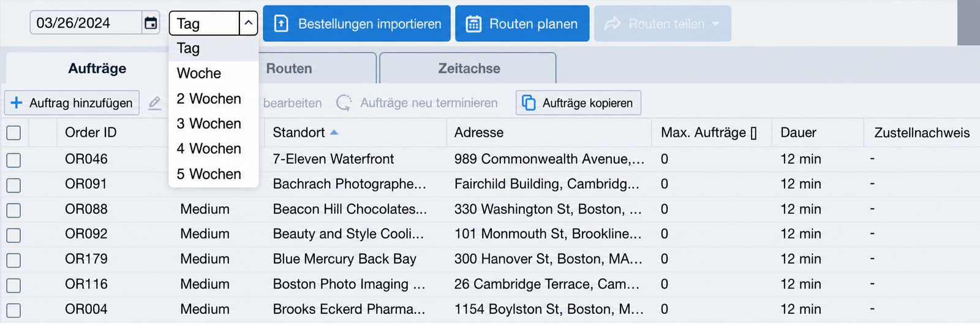Click the date field showing 03/26/2024
980x325 pixels.
pos(86,23)
